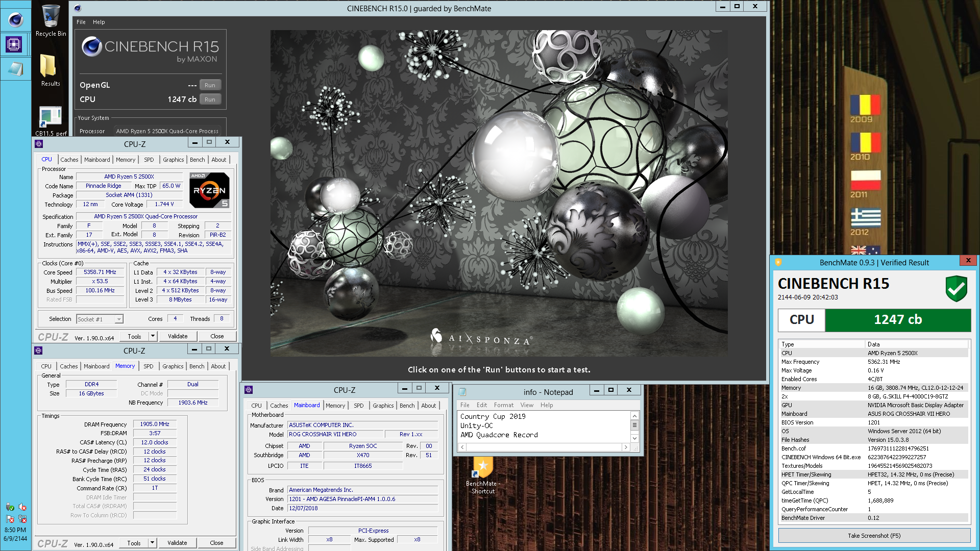This screenshot has height=551, width=980.
Task: Click Core Speed value 5358.71 MHz
Action: click(x=100, y=272)
